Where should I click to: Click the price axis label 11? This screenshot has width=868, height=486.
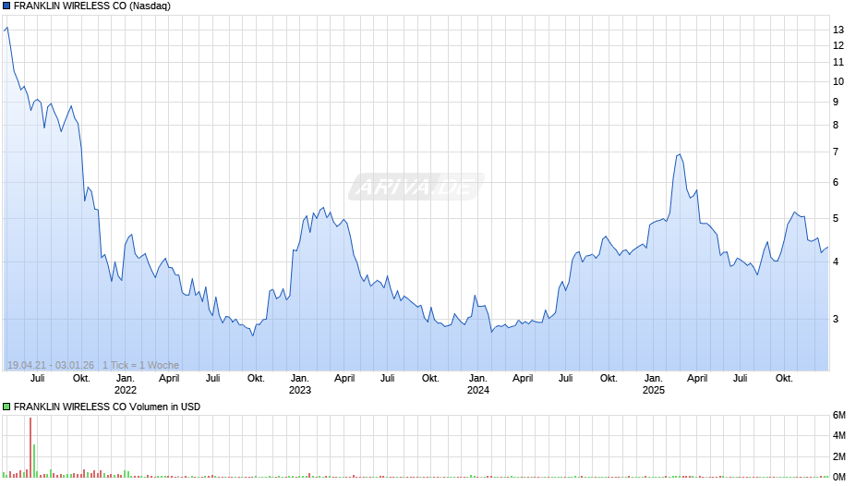click(838, 63)
